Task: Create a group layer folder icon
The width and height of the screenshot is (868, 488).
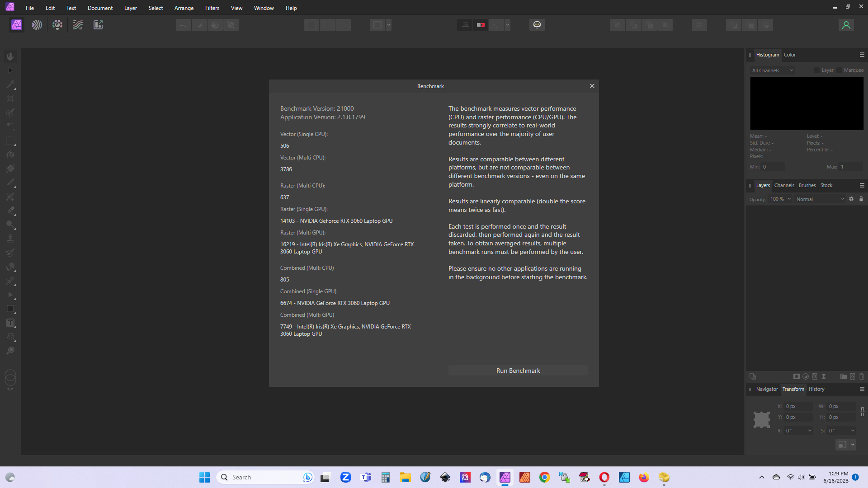Action: point(844,376)
